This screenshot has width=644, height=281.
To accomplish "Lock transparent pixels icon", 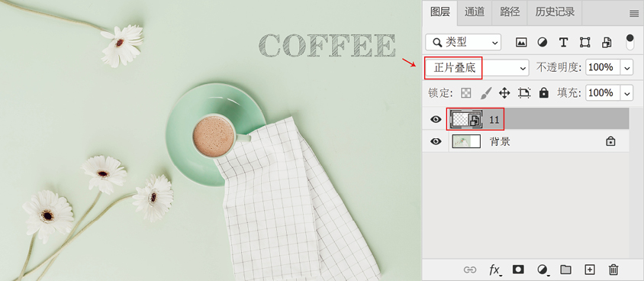I will coord(465,93).
